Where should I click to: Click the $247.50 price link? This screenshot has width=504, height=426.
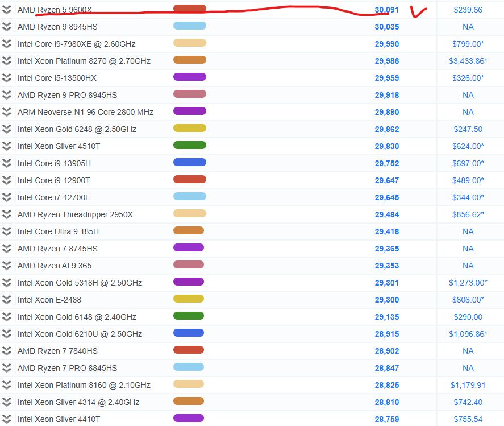click(468, 129)
